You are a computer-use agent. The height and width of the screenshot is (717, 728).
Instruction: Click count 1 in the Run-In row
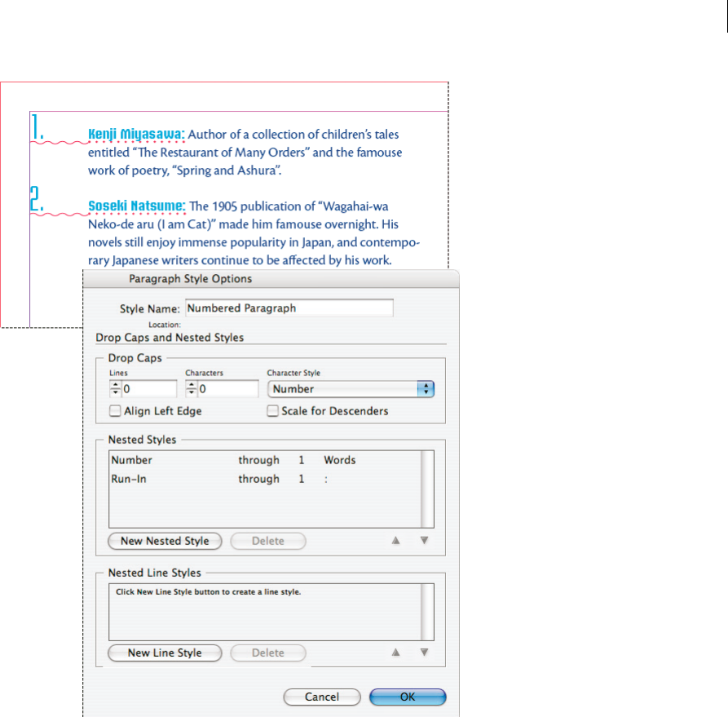tap(302, 479)
